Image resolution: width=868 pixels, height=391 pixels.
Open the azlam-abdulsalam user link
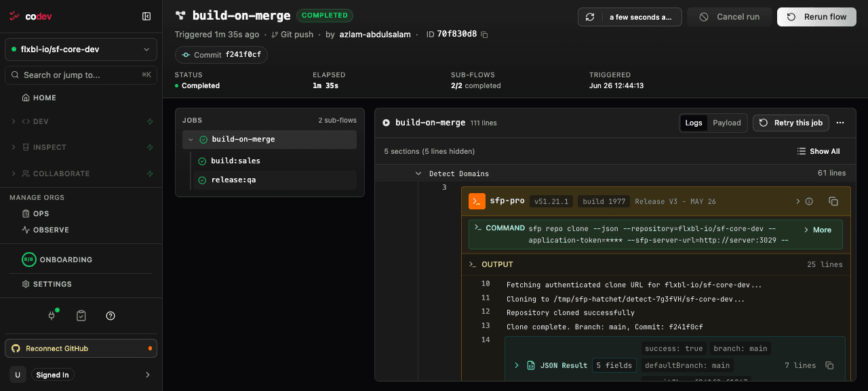[375, 34]
